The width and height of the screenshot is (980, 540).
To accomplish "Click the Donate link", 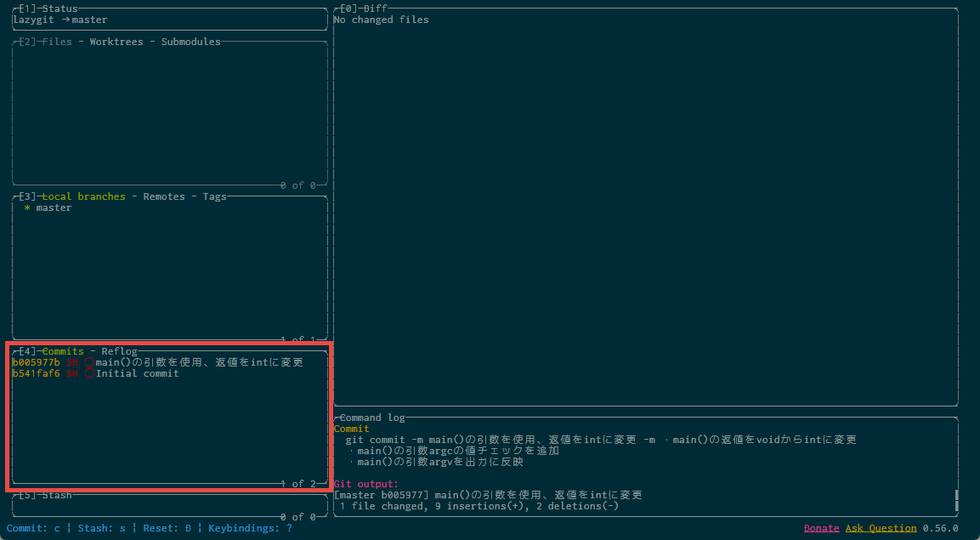I will pos(821,528).
